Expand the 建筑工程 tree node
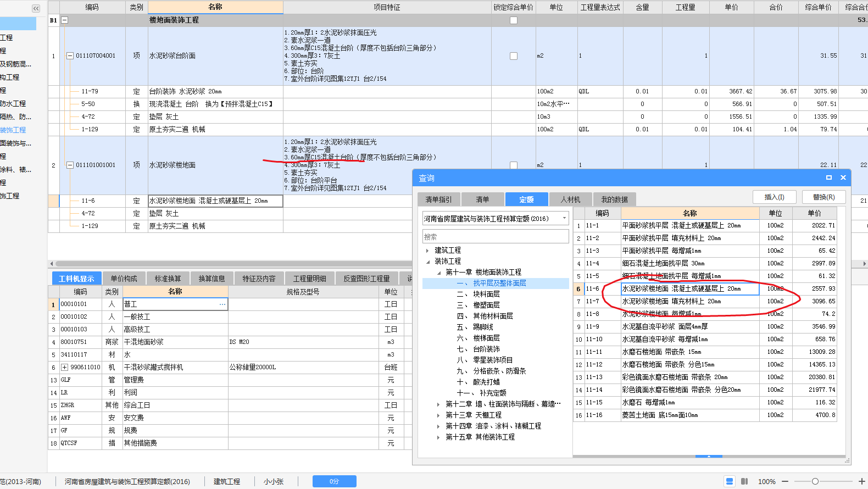 click(427, 250)
